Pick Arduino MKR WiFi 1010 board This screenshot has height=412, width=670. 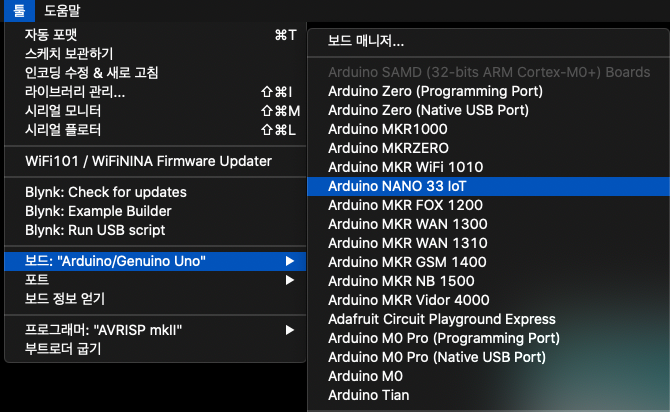point(488,167)
